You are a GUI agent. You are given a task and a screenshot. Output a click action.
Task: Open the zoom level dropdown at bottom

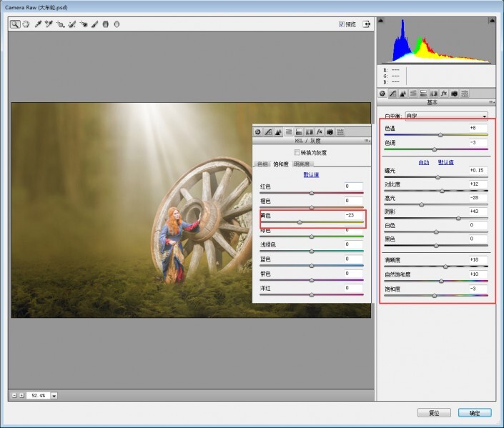[x=54, y=395]
